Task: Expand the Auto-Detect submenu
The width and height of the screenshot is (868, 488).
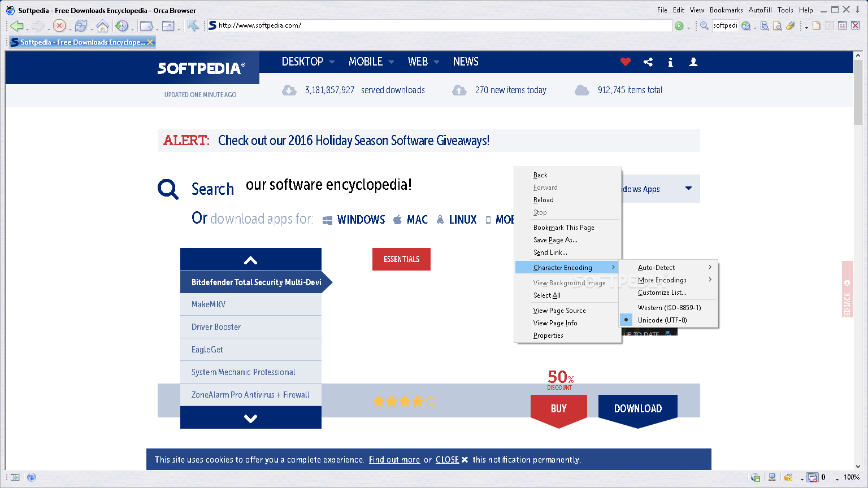Action: (x=669, y=268)
